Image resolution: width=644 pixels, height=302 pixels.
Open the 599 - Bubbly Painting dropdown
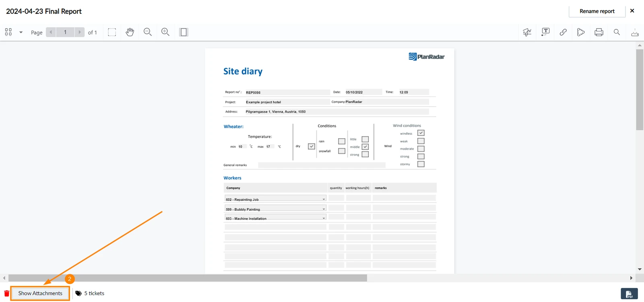275,209
